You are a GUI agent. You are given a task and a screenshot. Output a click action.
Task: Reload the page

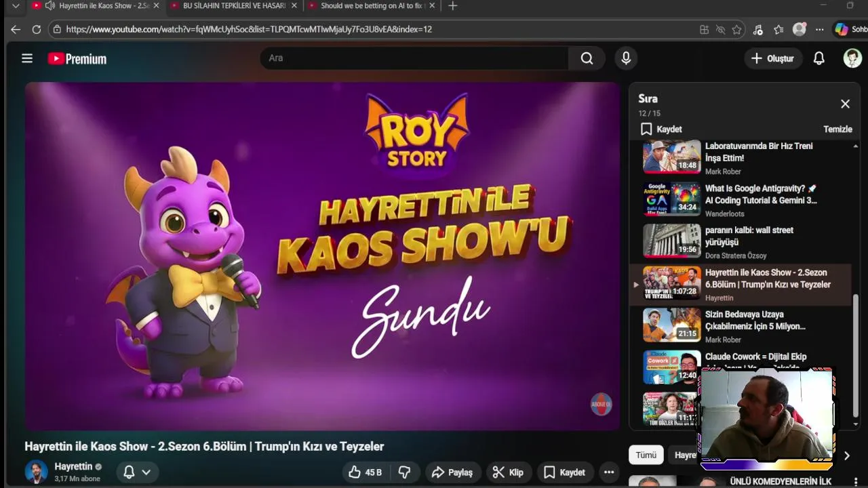click(37, 29)
